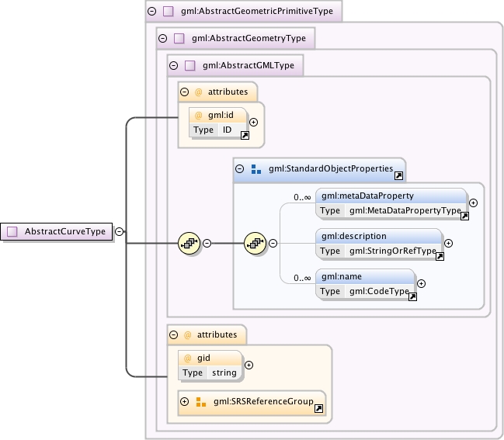Click '0..∞' cardinality beside gml:name
The height and width of the screenshot is (440, 504).
[302, 278]
